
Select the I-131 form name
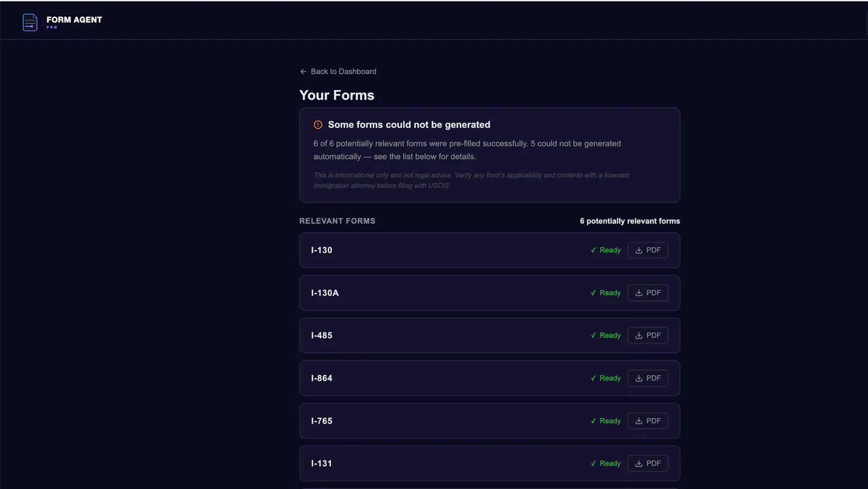click(322, 464)
